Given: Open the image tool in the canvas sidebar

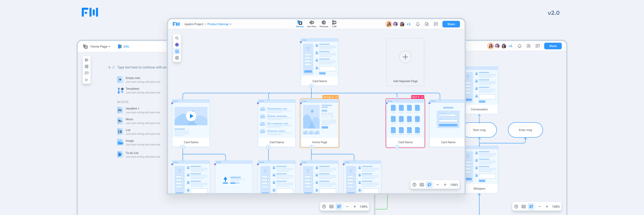Looking at the screenshot, I should [x=177, y=51].
